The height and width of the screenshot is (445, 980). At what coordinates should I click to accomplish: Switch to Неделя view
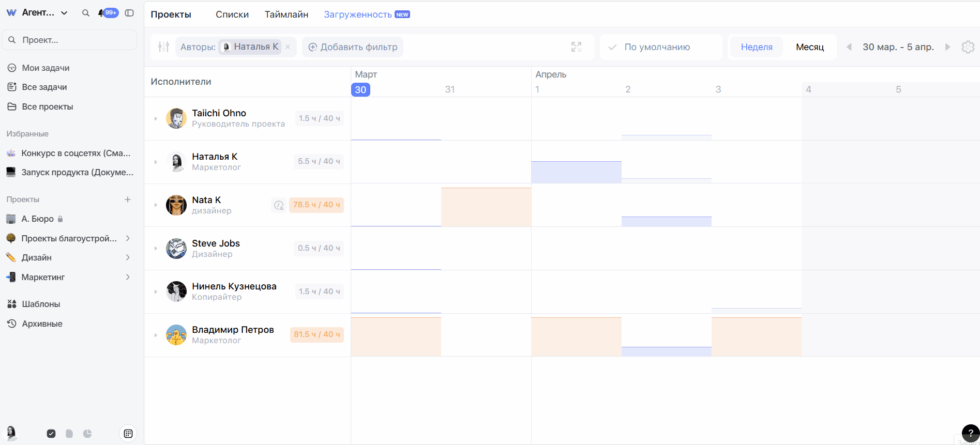pyautogui.click(x=756, y=47)
